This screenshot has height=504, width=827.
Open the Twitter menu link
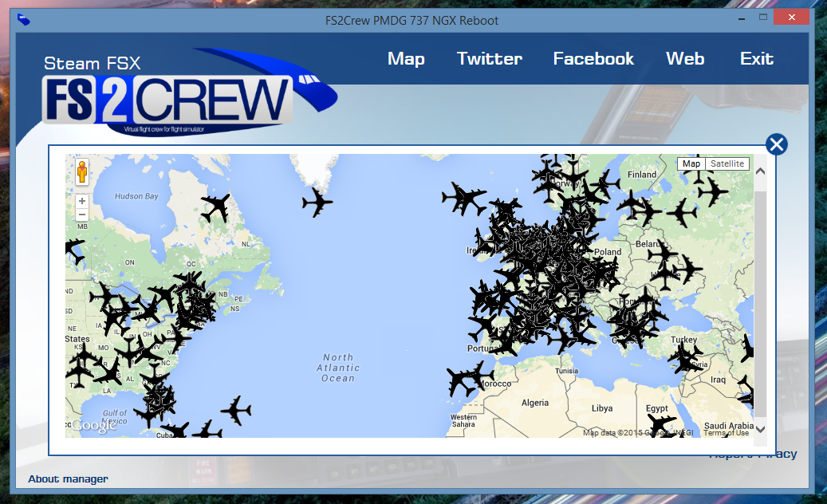490,58
